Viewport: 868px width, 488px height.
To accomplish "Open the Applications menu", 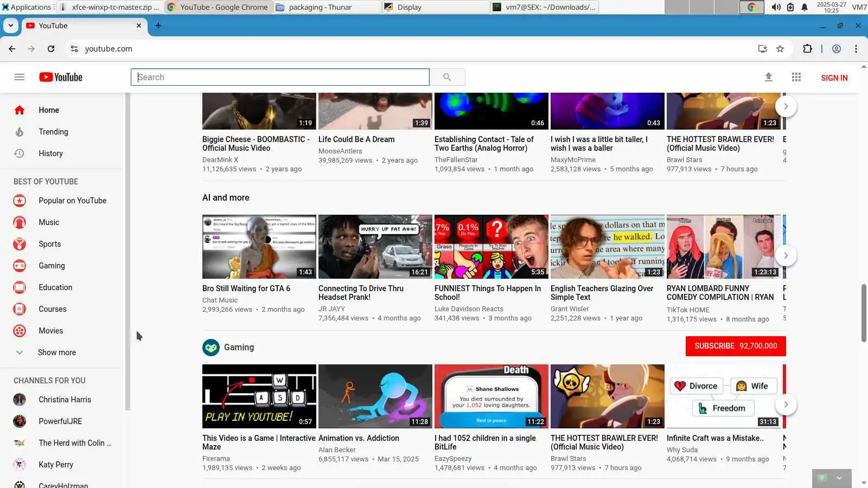I will click(27, 7).
